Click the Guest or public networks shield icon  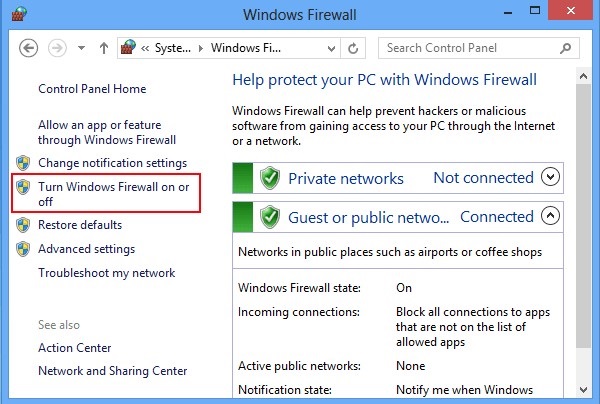[x=269, y=217]
